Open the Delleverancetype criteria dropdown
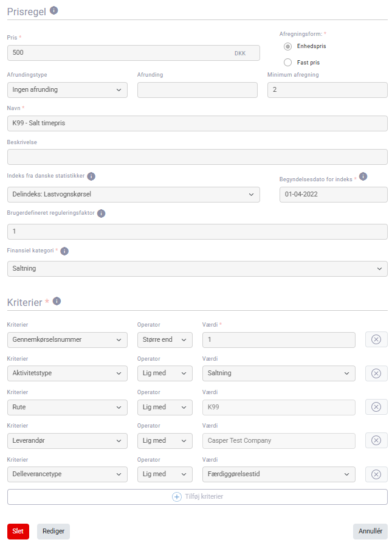392x548 pixels. (67, 474)
